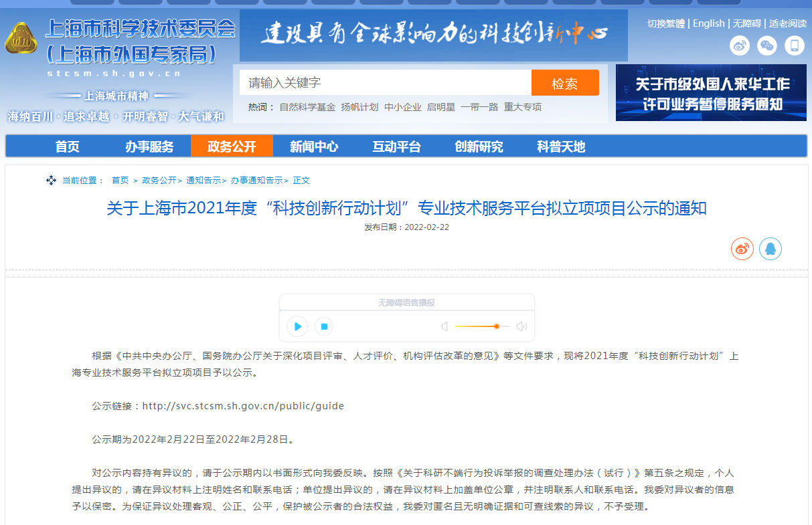This screenshot has width=812, height=525.
Task: Click the low-volume speaker icon
Action: click(x=444, y=326)
